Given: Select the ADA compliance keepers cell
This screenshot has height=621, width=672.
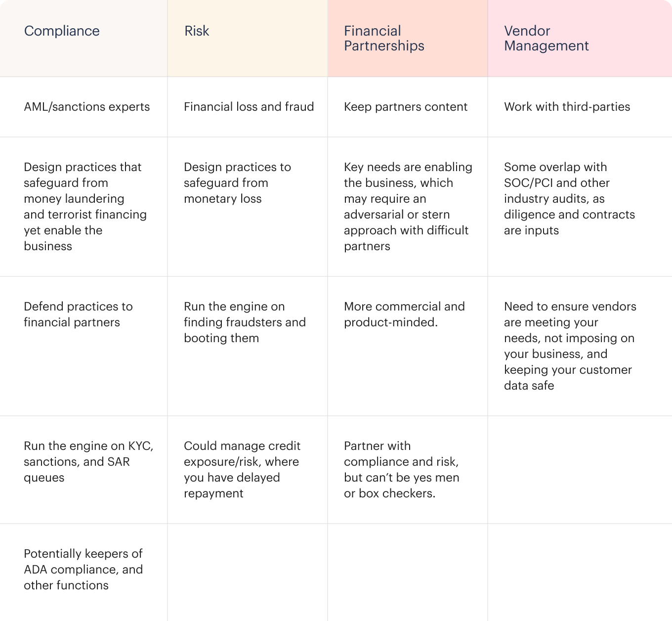Looking at the screenshot, I should tap(83, 569).
